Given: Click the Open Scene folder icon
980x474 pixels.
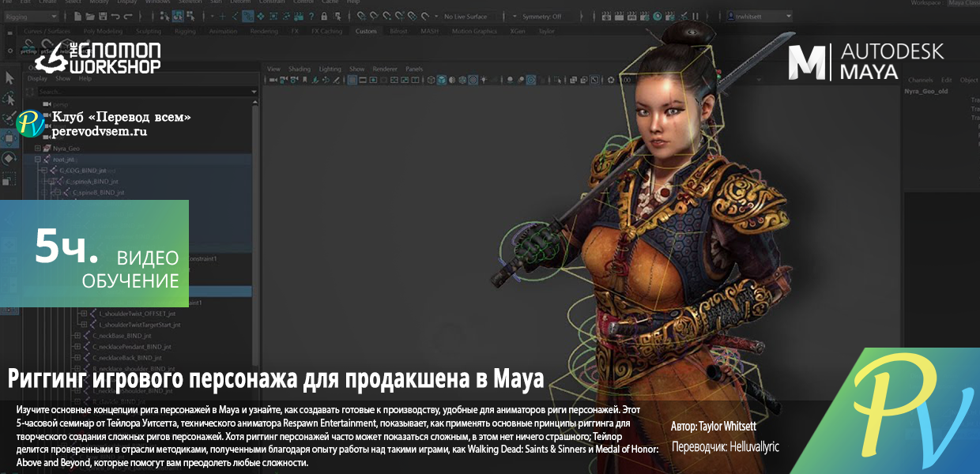Looking at the screenshot, I should coord(90,17).
